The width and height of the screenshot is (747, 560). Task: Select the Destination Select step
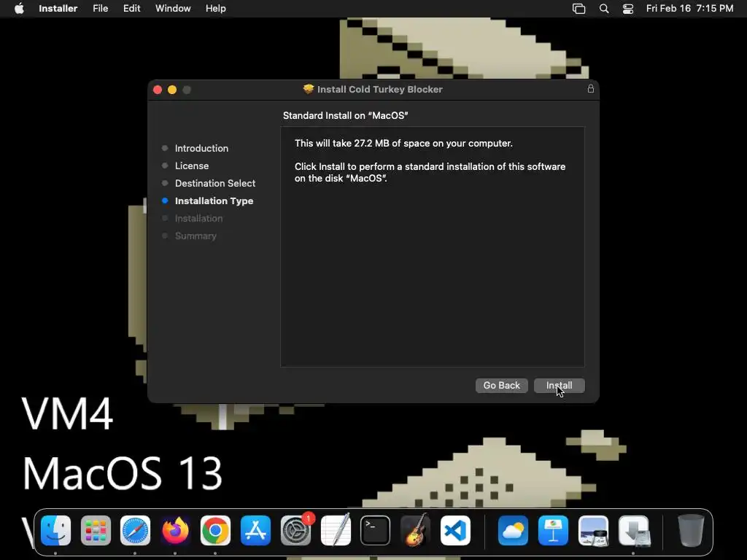[x=215, y=183]
